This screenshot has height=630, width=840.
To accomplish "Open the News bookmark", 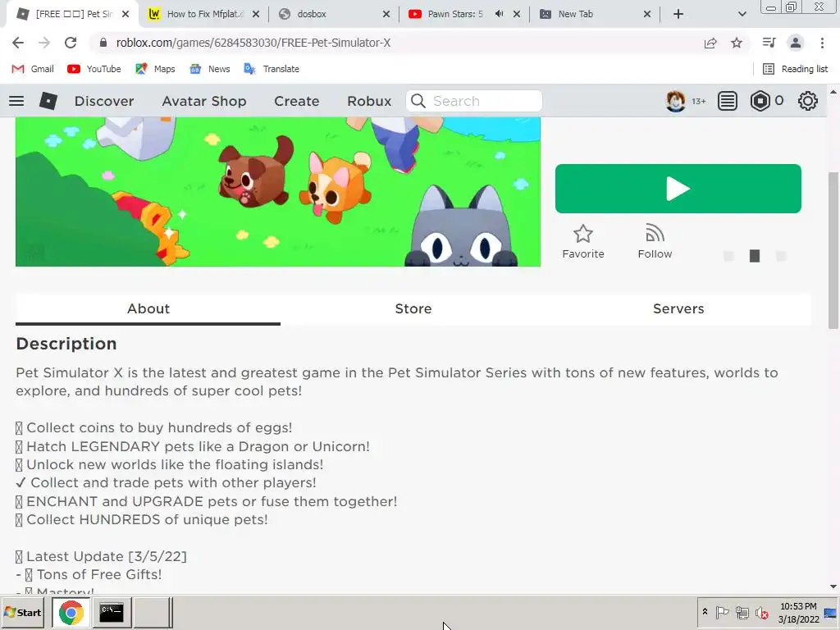I will point(210,69).
